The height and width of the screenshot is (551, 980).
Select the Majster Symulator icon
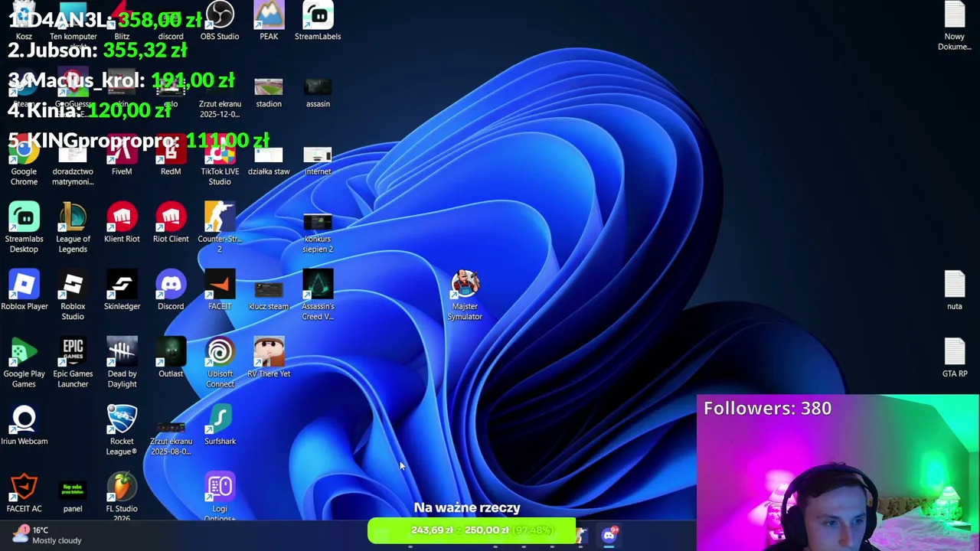[465, 295]
